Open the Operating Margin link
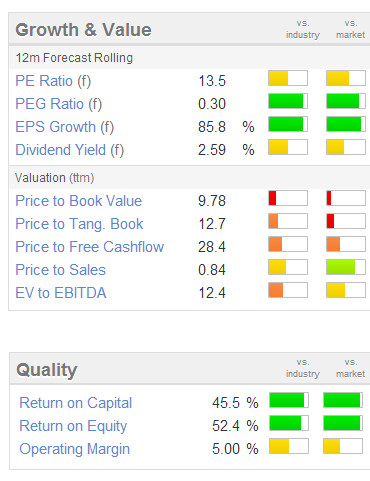Screen dimensions: 370x481 [x=75, y=449]
